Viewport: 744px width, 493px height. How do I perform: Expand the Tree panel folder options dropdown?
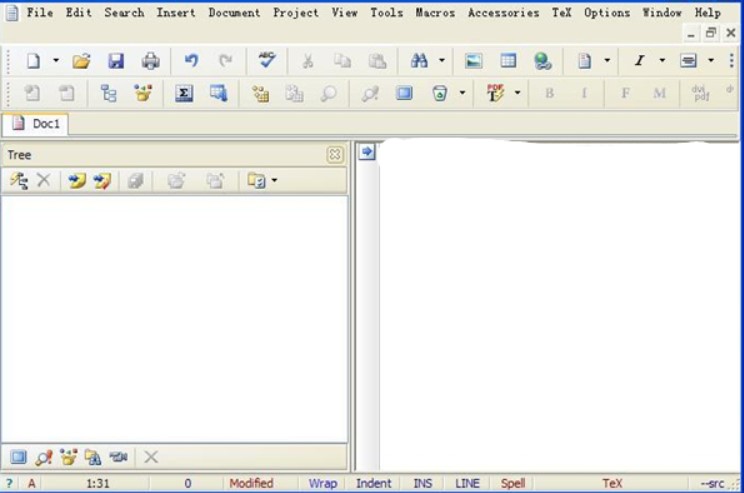click(x=274, y=181)
